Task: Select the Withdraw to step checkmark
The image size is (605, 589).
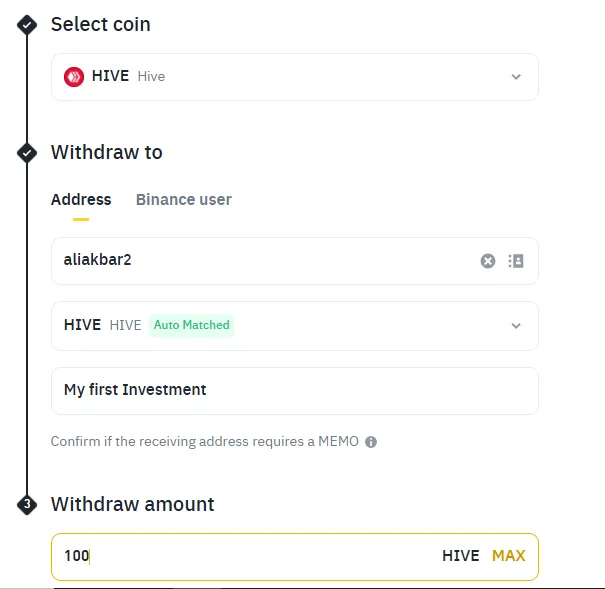Action: coord(27,153)
